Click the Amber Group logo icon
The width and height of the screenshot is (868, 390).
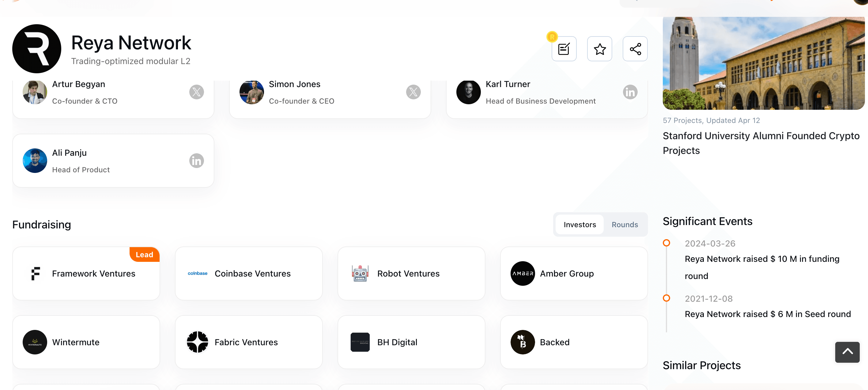point(522,273)
